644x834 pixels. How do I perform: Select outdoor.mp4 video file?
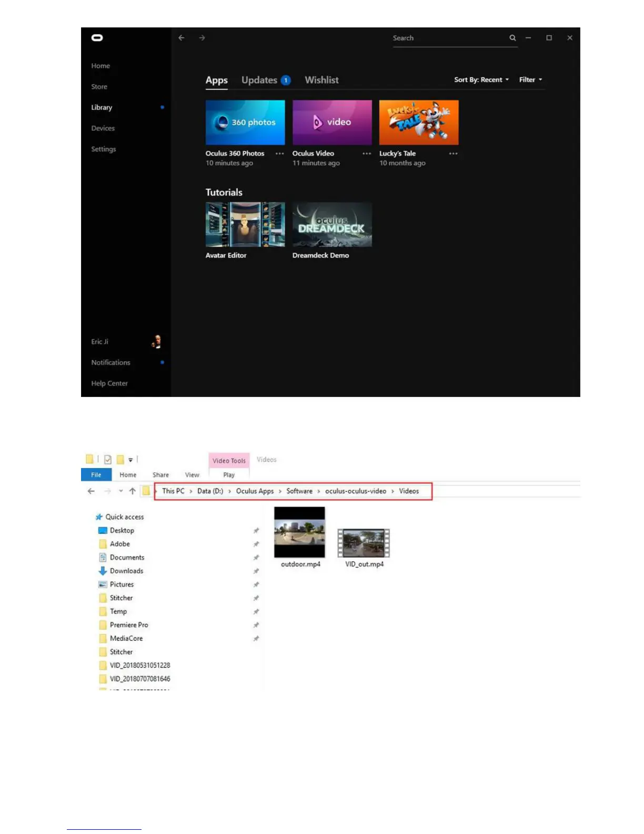click(300, 538)
